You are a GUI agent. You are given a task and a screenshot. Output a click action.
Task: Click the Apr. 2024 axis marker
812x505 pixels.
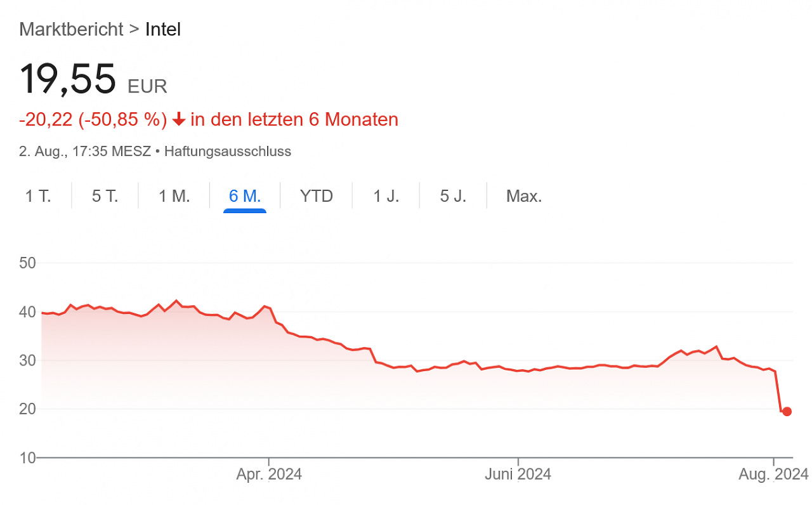tap(269, 474)
